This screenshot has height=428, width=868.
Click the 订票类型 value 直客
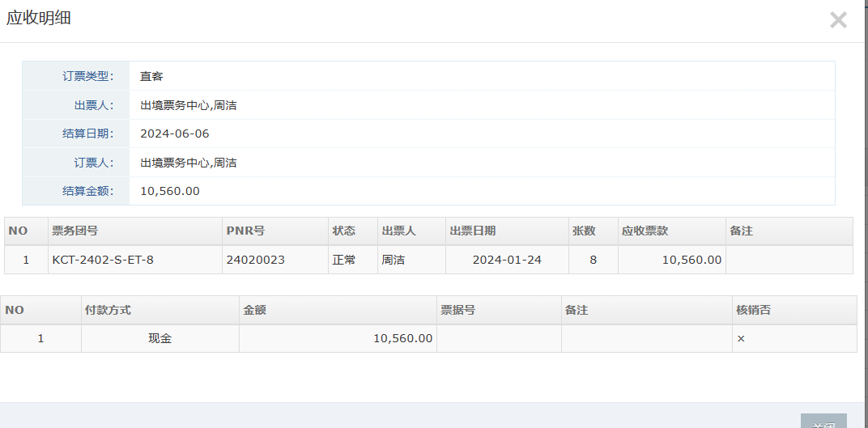151,76
